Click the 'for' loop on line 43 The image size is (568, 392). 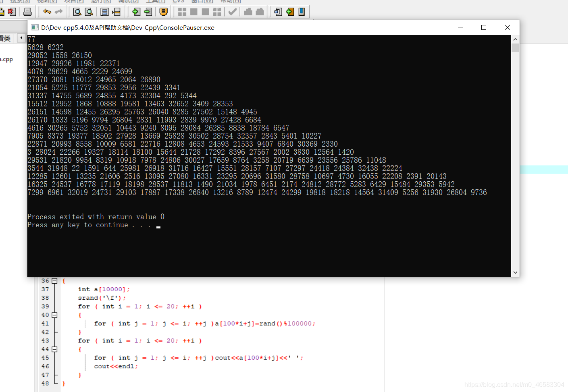pyautogui.click(x=140, y=341)
